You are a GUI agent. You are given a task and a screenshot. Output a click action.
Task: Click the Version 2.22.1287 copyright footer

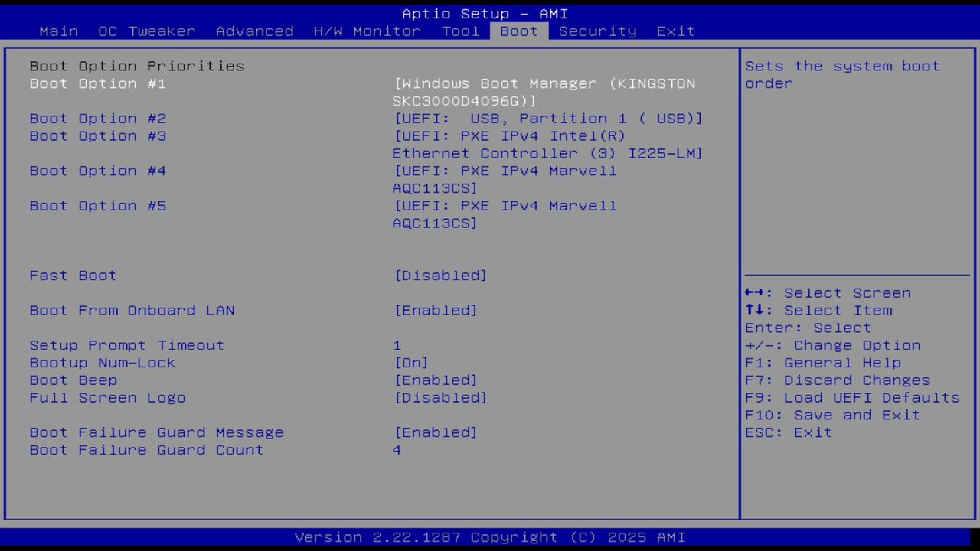[x=490, y=537]
